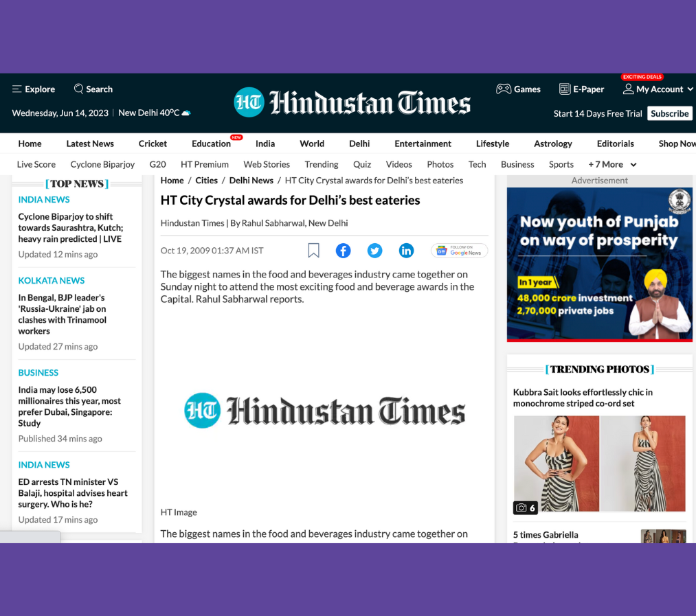The height and width of the screenshot is (616, 696).
Task: Bookmark this article with the bookmark icon
Action: tap(313, 250)
